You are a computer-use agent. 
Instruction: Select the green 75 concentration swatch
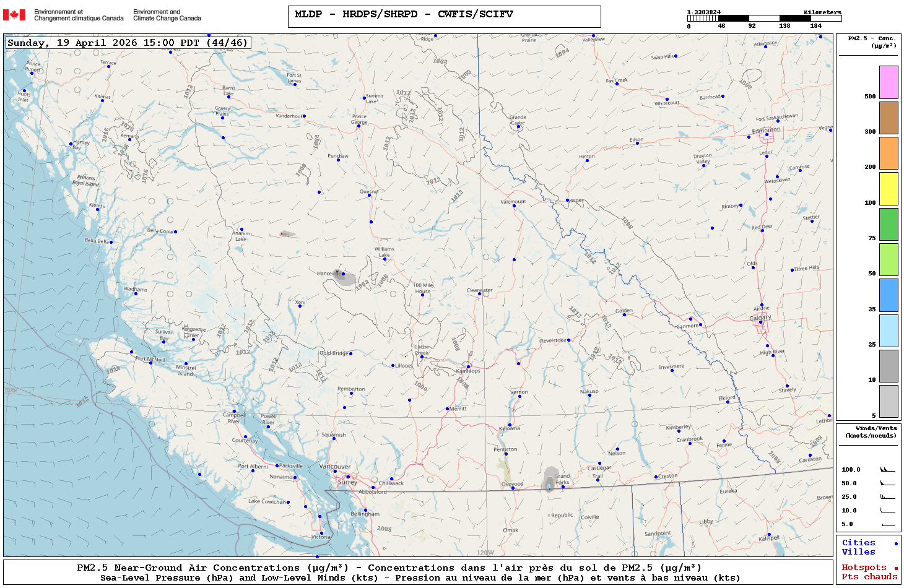click(889, 224)
